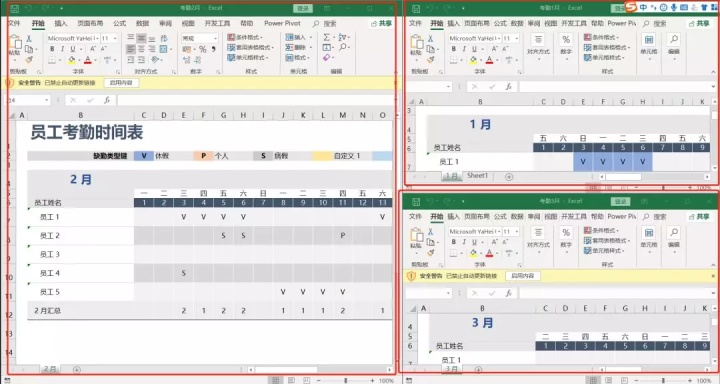Toggle Italic in the 考勤3月 window
This screenshot has width=720, height=384.
(x=464, y=242)
